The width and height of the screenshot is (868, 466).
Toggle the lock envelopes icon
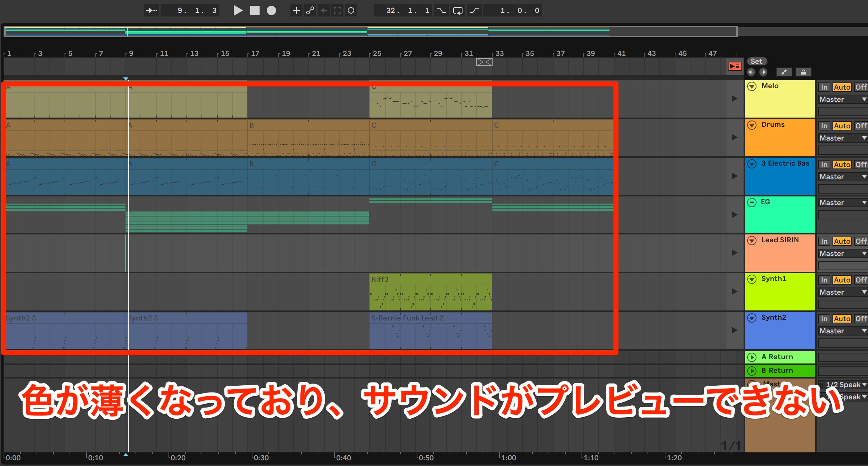[803, 72]
